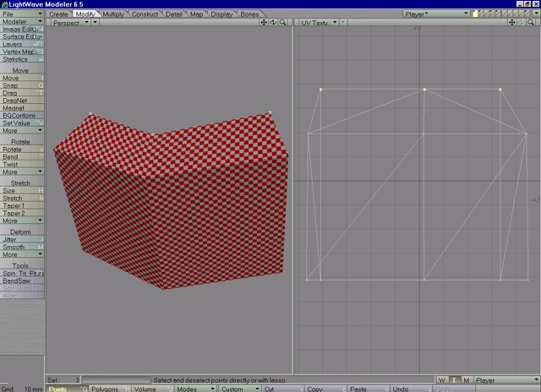Activate the DragNet tool

click(22, 101)
